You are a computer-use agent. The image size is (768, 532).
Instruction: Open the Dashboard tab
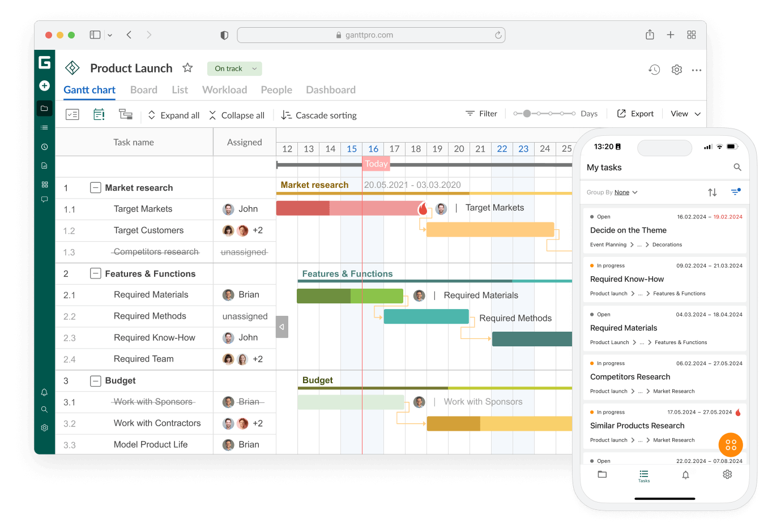[331, 89]
